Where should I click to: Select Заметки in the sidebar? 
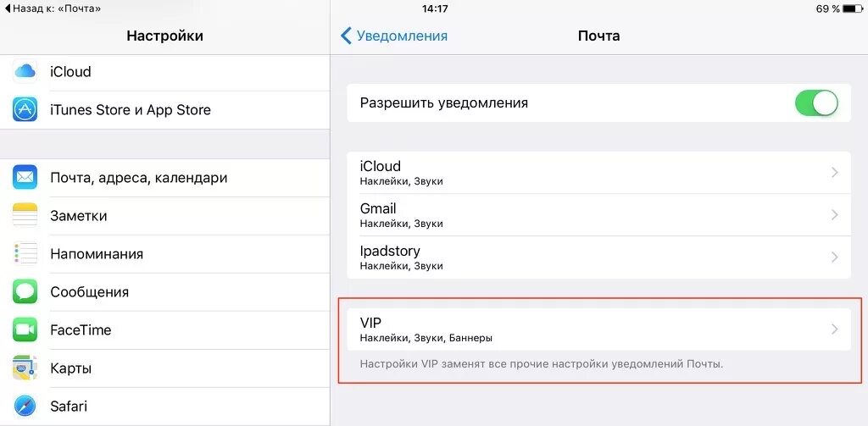165,216
